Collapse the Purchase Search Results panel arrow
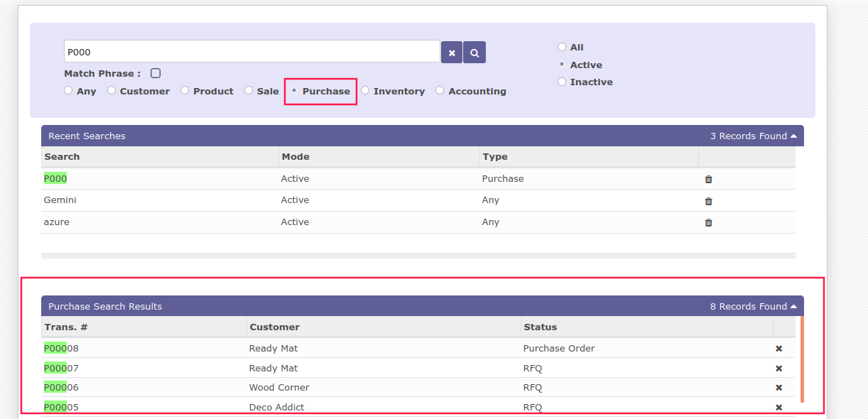The width and height of the screenshot is (868, 419). pyautogui.click(x=793, y=307)
